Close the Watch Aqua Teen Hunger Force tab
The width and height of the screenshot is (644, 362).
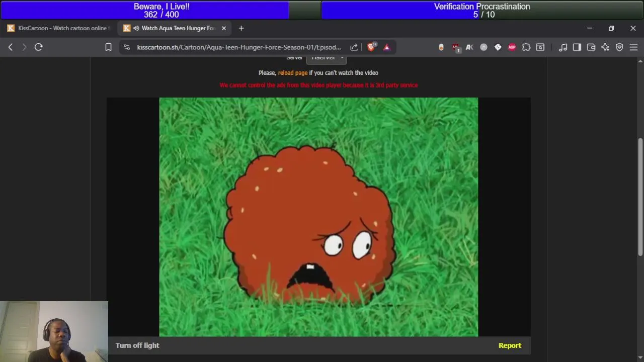pyautogui.click(x=224, y=28)
